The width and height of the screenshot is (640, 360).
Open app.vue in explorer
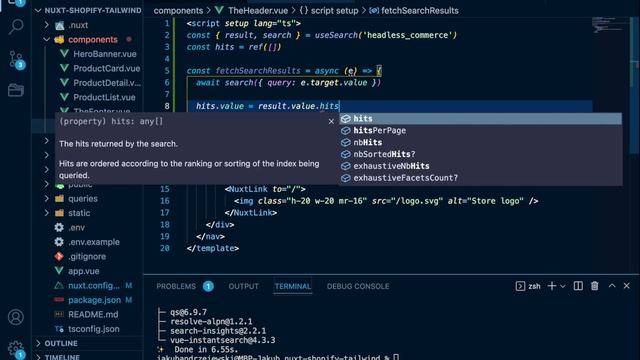click(84, 271)
